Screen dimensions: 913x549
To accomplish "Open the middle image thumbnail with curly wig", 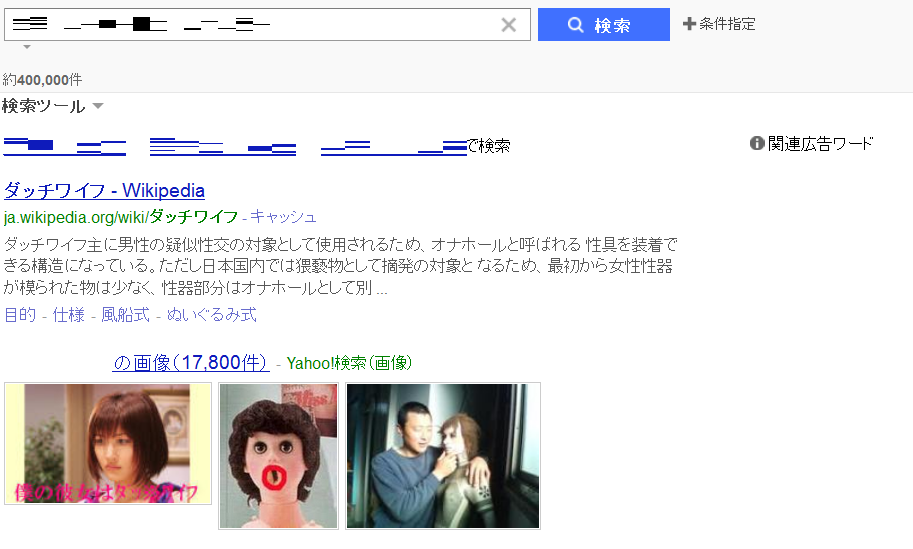I will point(278,455).
